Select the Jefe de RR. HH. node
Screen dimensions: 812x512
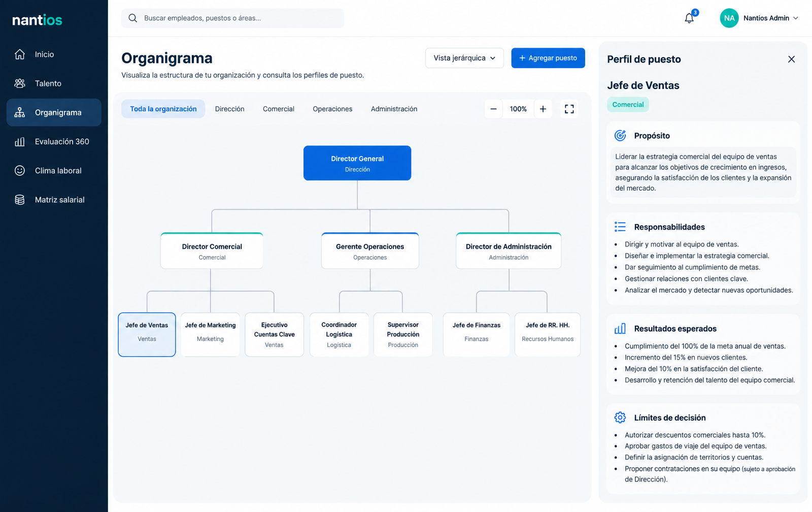click(x=548, y=335)
